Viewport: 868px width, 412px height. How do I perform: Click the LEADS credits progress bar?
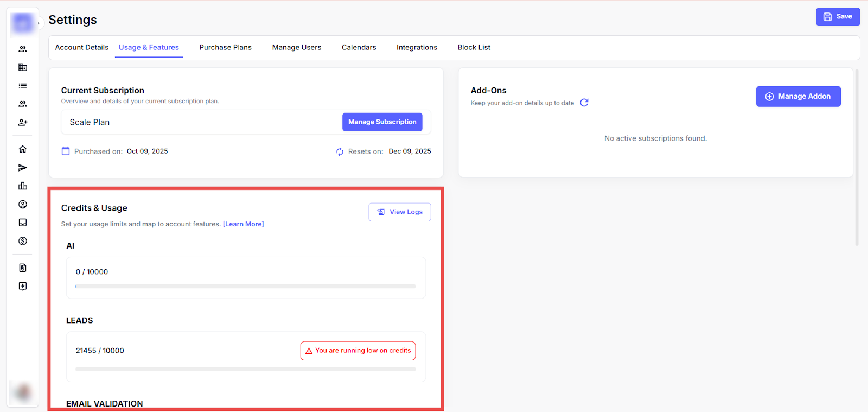(x=246, y=369)
